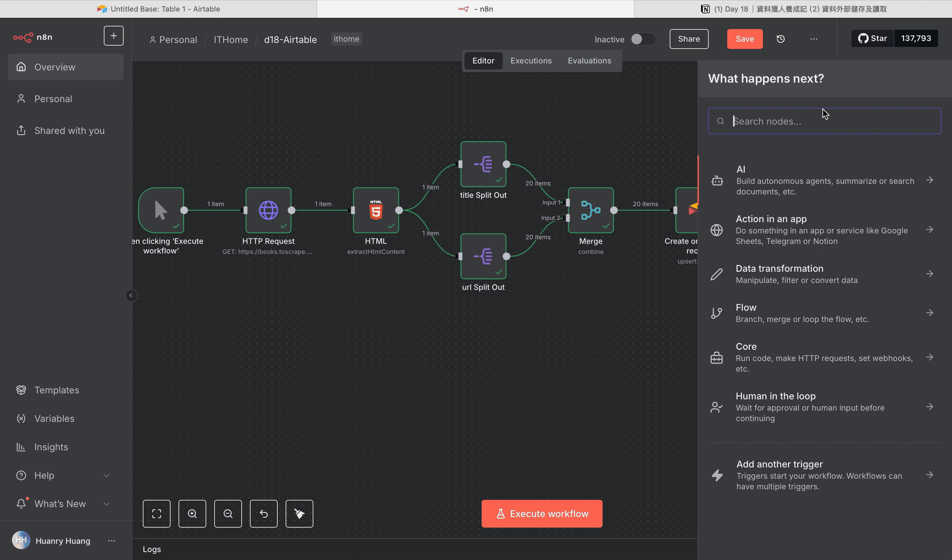Image resolution: width=952 pixels, height=560 pixels.
Task: Expand the What's New chevron
Action: [106, 504]
